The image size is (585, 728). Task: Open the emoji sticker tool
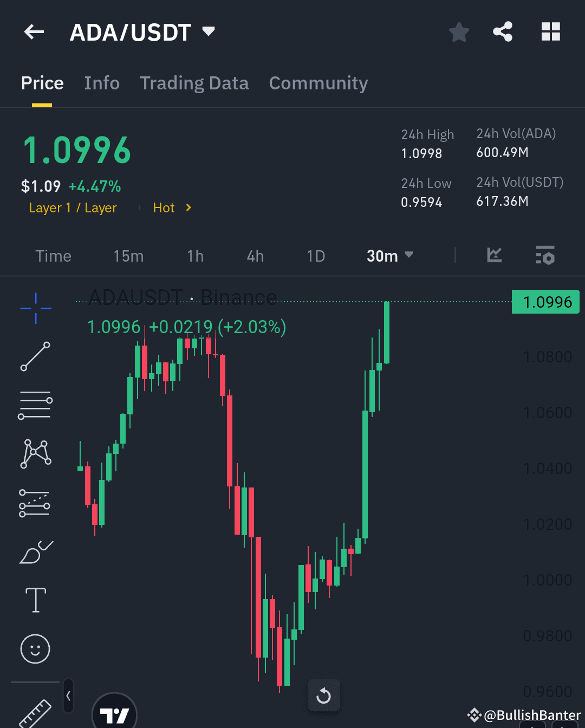[x=35, y=649]
